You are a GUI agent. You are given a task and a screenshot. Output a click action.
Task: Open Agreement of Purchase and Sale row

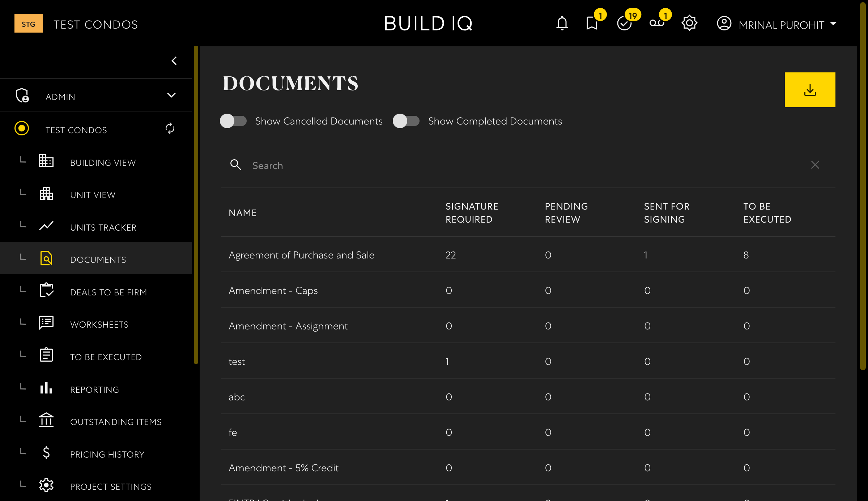point(528,254)
